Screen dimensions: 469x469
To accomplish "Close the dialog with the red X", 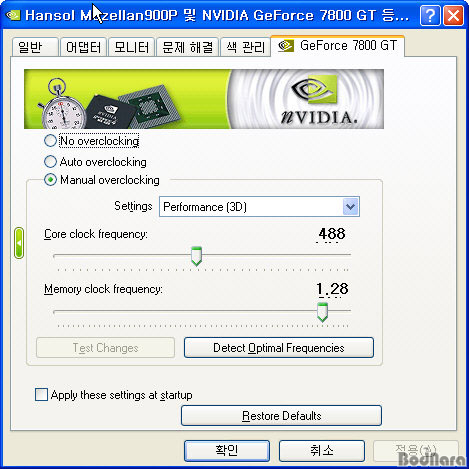I will 453,15.
